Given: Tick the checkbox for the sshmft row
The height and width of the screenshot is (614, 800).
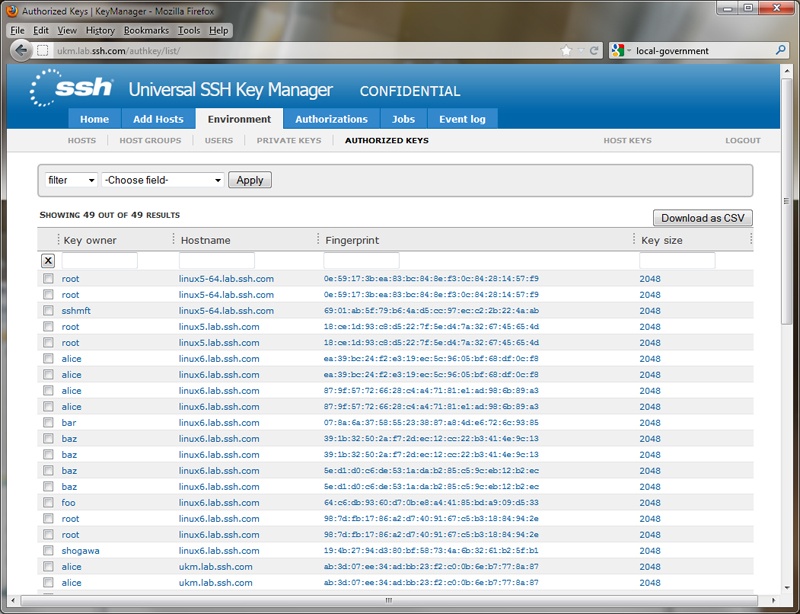Looking at the screenshot, I should click(48, 310).
